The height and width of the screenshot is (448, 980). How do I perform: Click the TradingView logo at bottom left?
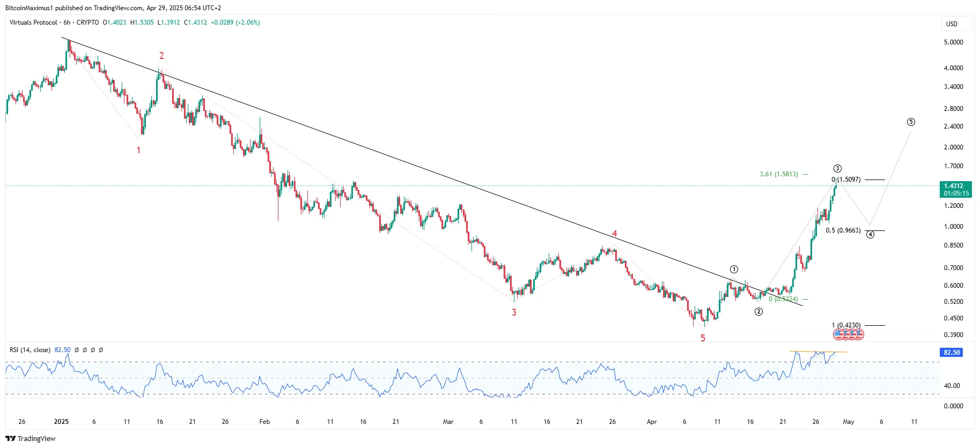(31, 438)
